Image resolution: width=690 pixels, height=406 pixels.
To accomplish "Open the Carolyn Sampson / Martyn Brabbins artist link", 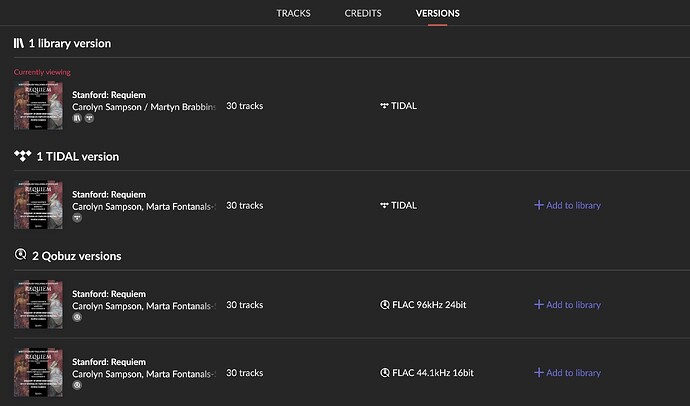I will tap(144, 106).
